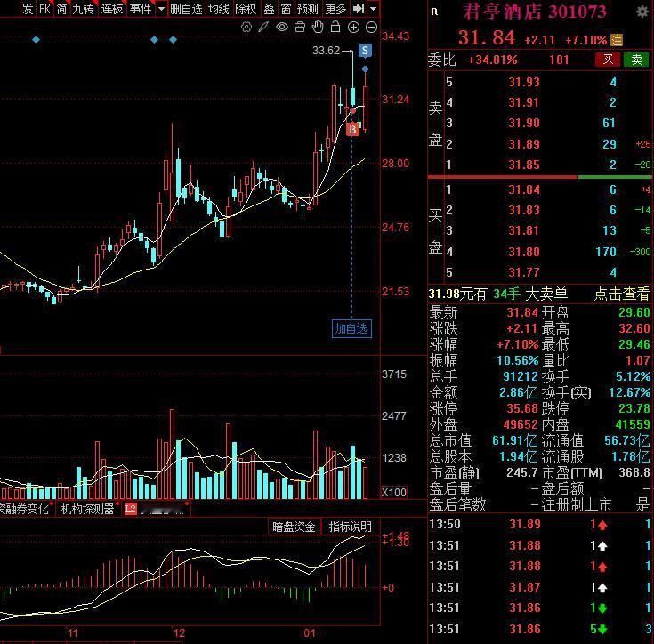The image size is (654, 644).
Task: Click 最高 price 32.60
Action: [634, 328]
